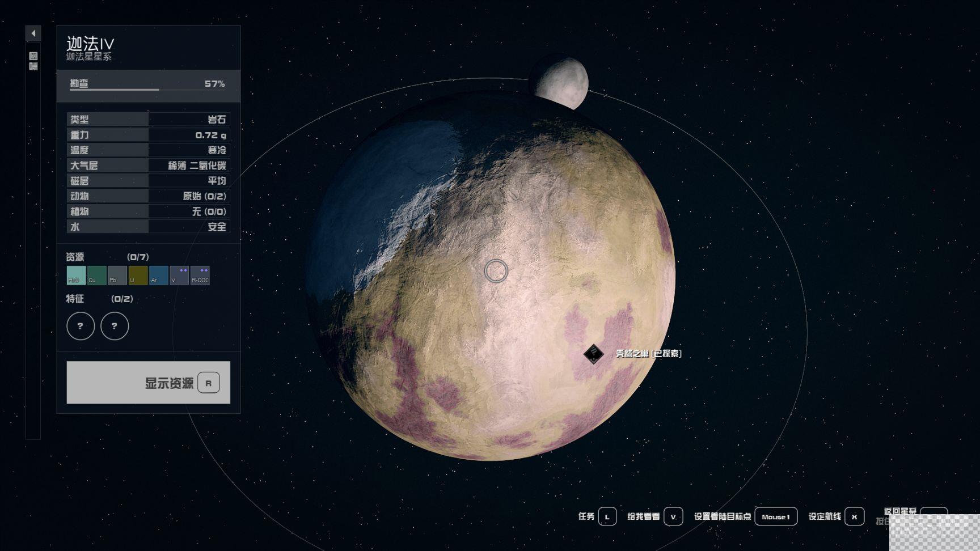The image size is (980, 551).
Task: Select the U uranium resource tile
Action: coord(138,275)
